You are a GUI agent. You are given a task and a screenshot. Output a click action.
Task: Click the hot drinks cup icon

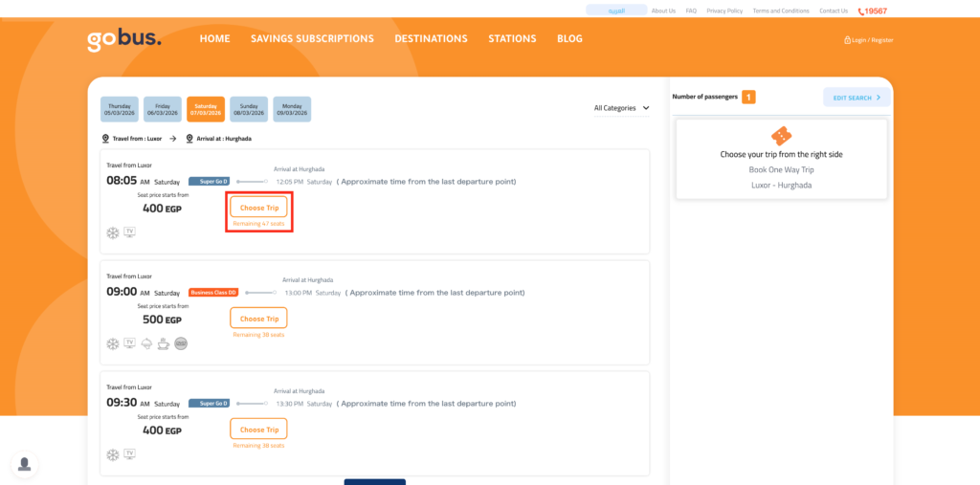coord(164,343)
